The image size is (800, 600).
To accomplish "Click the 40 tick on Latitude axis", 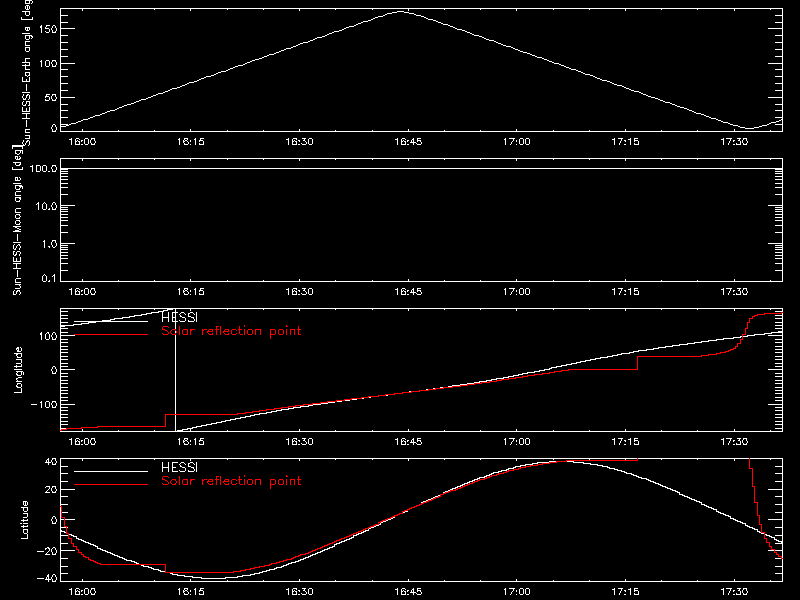I will [51, 462].
